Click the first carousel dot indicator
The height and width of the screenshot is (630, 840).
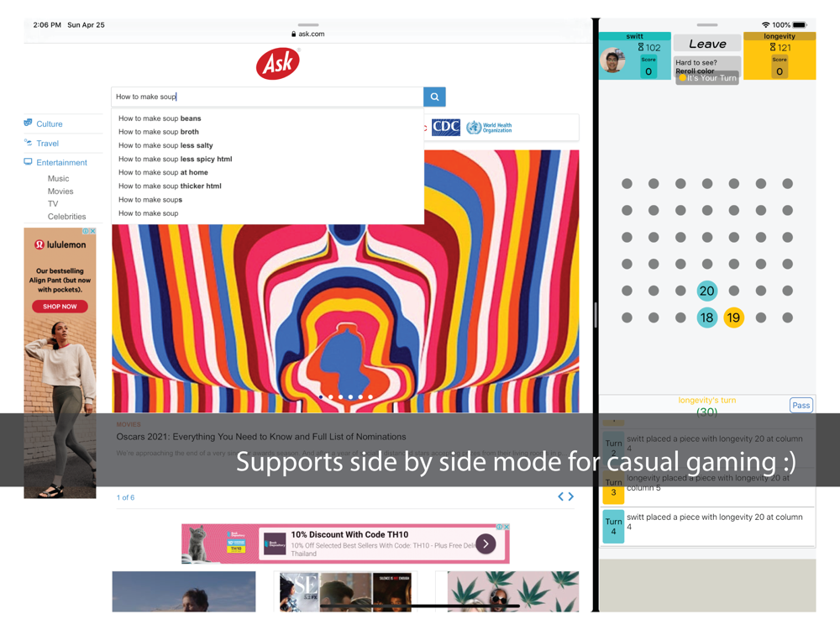[x=321, y=397]
